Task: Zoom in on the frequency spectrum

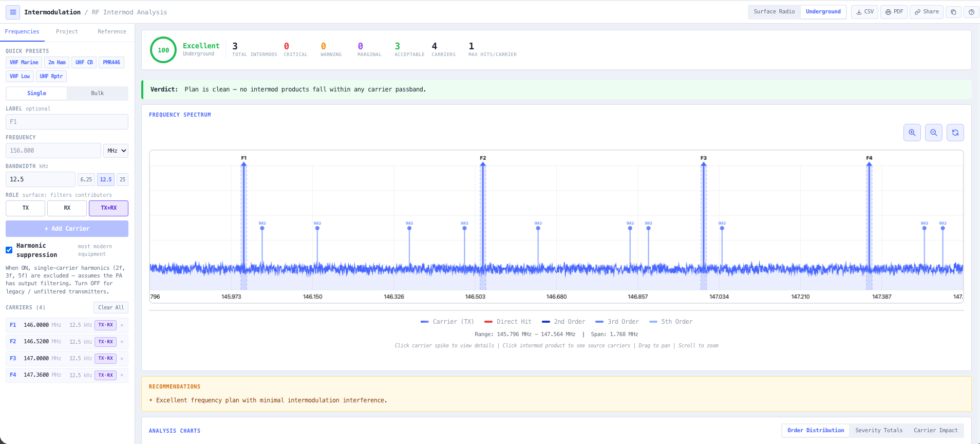Action: 912,133
